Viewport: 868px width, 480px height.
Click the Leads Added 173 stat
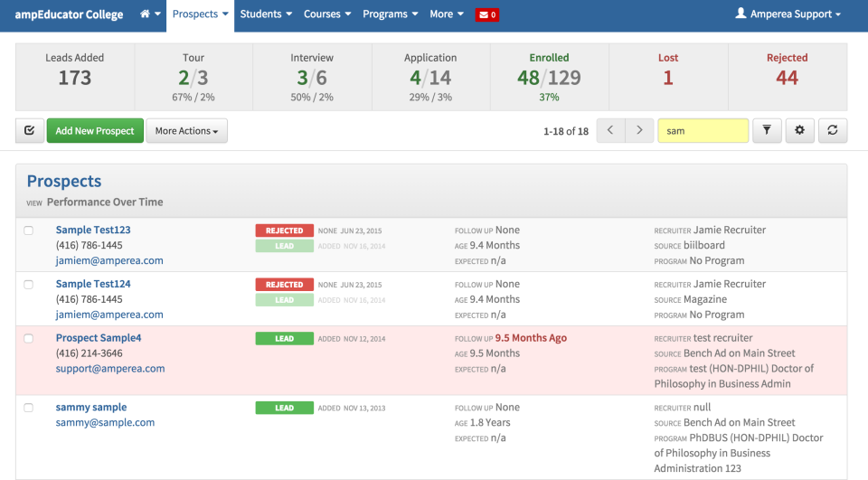75,77
